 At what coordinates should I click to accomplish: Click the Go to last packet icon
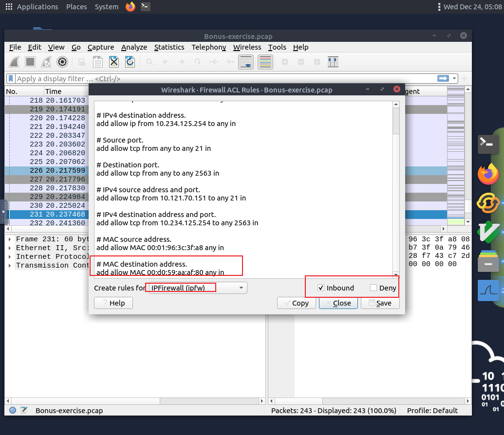(229, 62)
